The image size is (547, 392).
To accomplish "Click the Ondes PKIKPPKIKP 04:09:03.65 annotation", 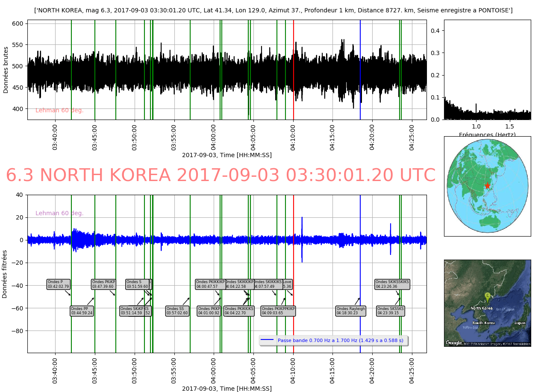I will 278,311.
